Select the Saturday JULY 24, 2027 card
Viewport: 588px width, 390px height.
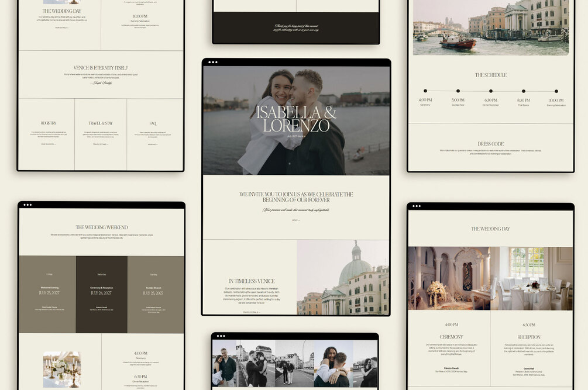tap(102, 295)
